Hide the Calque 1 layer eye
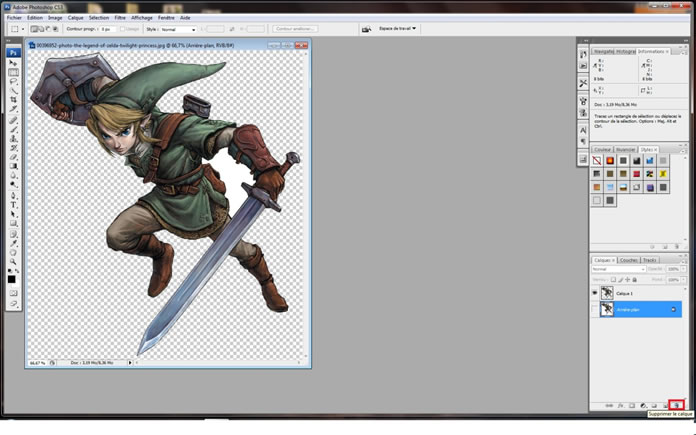Screen dimensions: 696x435 (595, 293)
